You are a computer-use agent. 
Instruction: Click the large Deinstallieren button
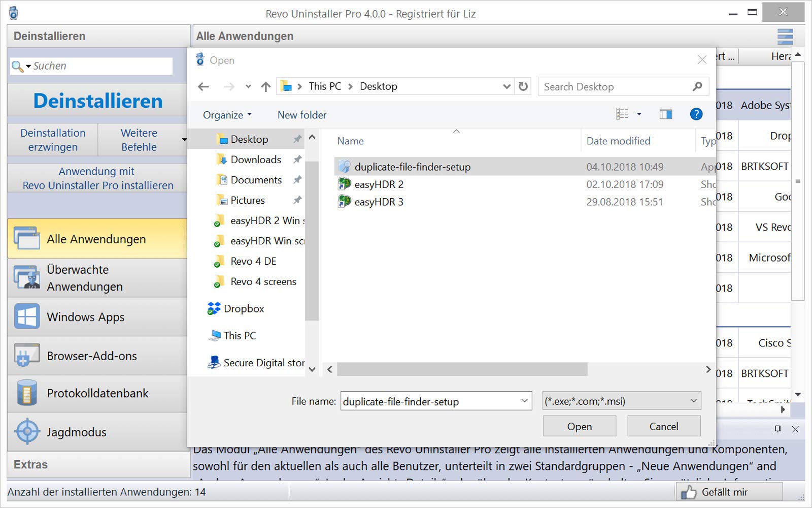[x=98, y=101]
